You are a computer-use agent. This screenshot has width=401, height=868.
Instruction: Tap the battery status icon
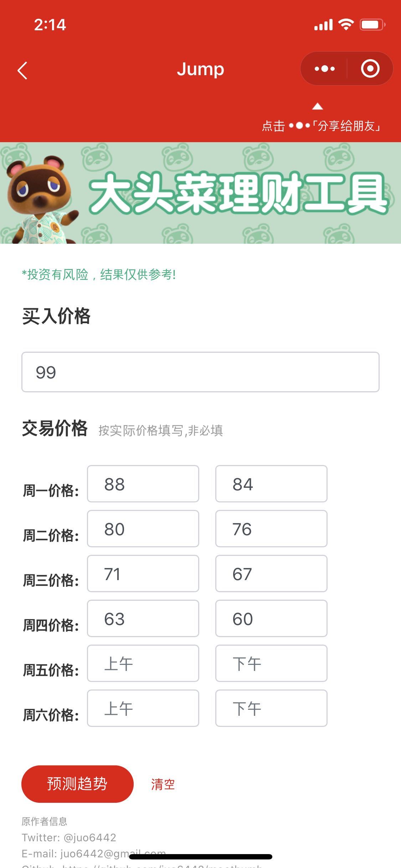372,25
